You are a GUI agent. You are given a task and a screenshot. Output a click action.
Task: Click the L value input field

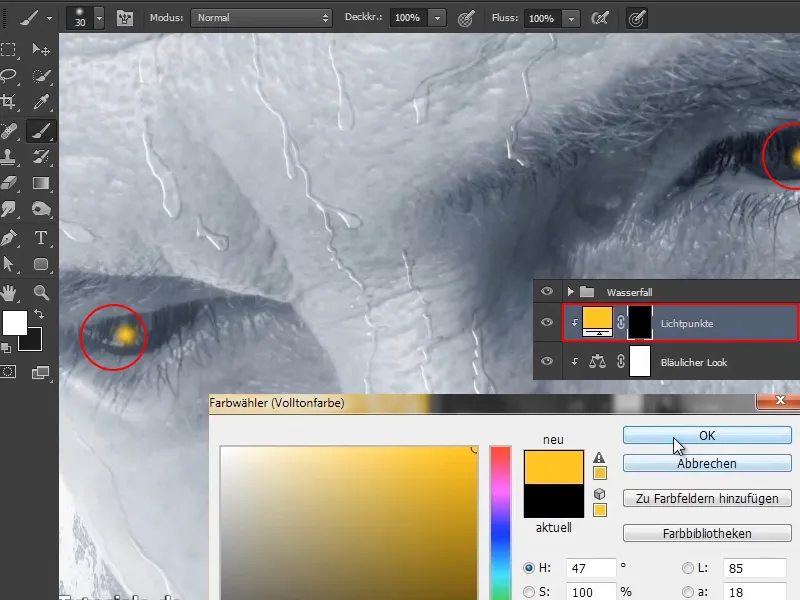coord(754,568)
